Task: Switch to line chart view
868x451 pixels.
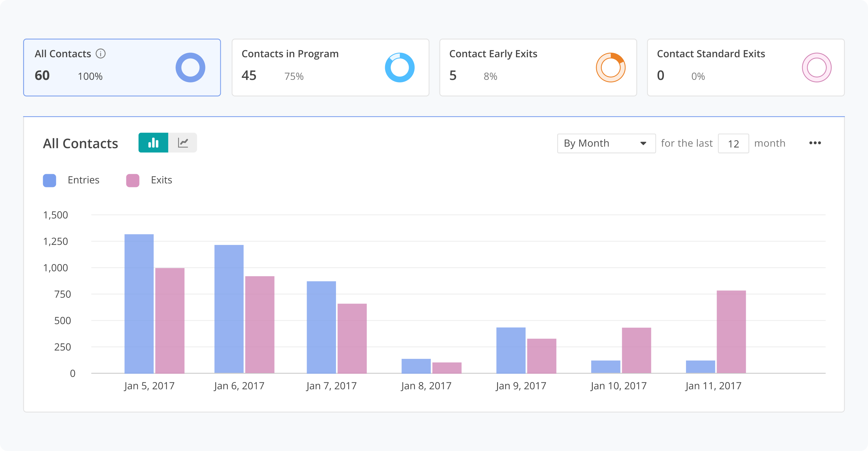Action: [183, 143]
